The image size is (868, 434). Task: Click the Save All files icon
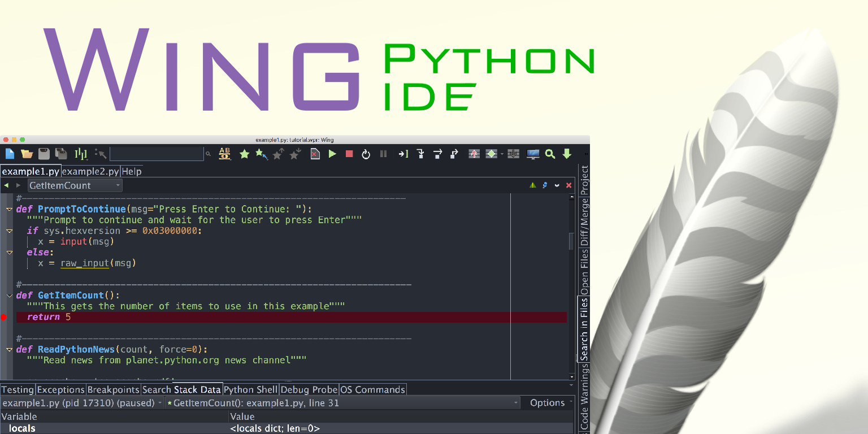click(61, 154)
